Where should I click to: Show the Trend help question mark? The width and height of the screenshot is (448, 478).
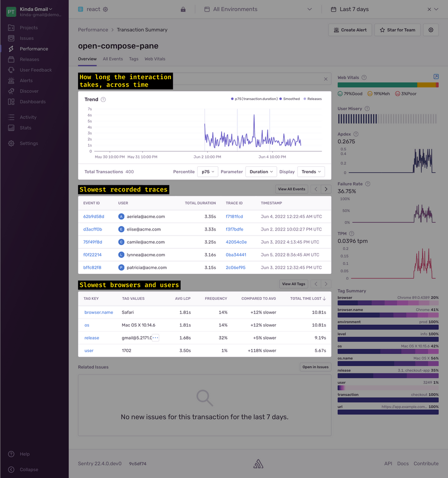[103, 100]
